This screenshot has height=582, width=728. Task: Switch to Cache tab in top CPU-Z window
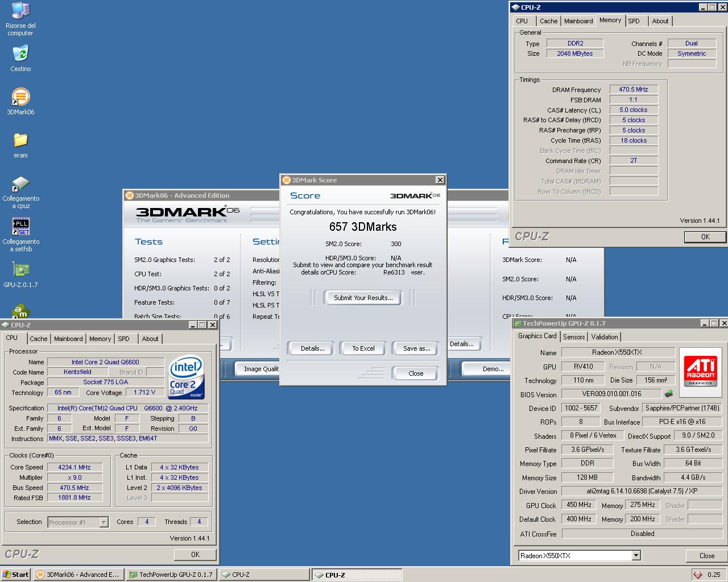tap(548, 21)
